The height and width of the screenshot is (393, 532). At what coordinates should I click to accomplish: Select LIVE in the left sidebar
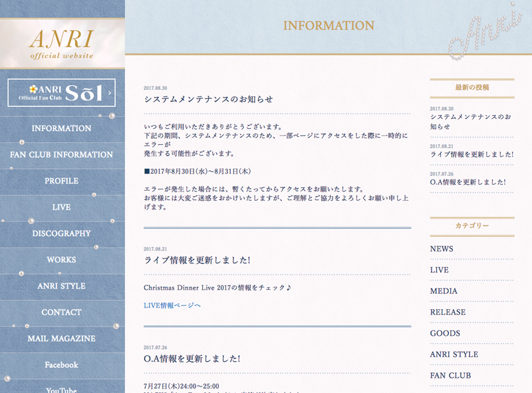pos(61,207)
